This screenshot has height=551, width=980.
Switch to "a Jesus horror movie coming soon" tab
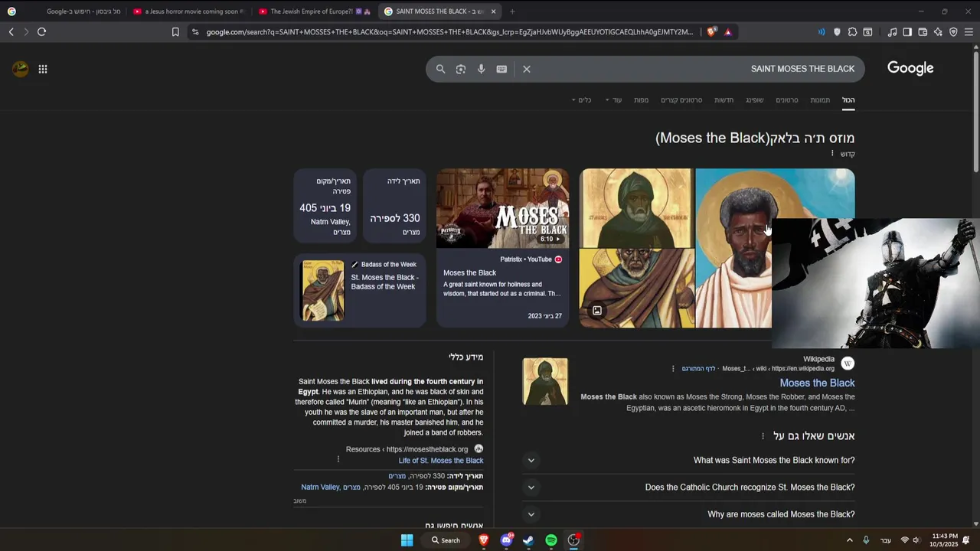[188, 11]
